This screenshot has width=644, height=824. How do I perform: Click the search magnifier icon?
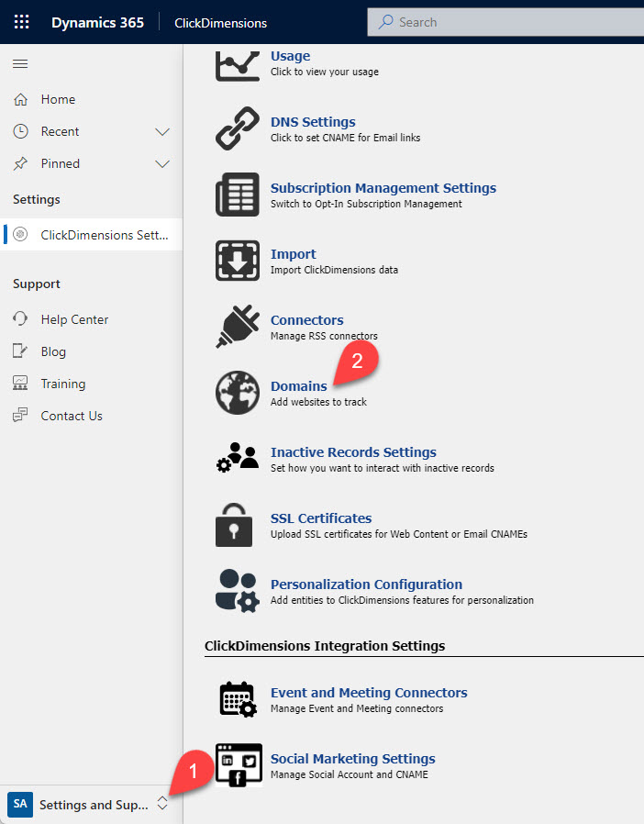386,21
